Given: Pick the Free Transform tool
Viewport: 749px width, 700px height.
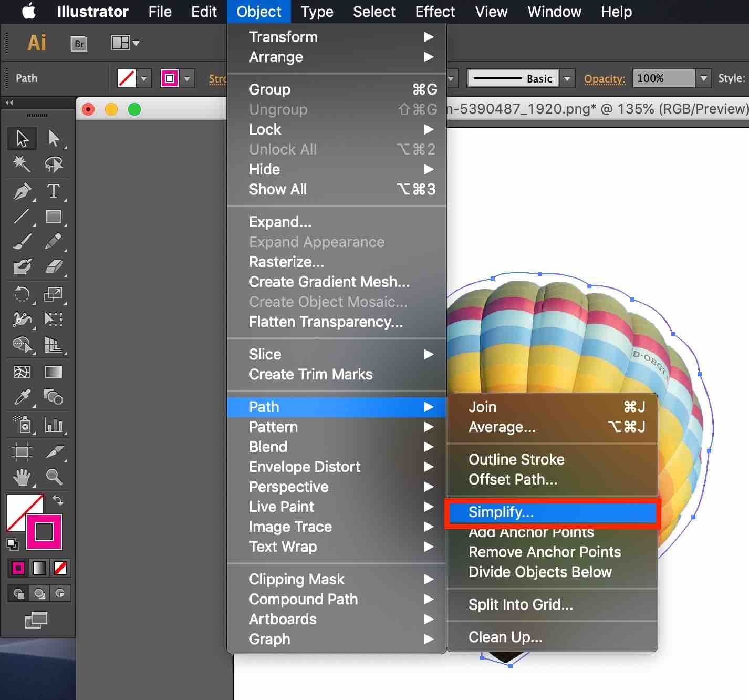Looking at the screenshot, I should tap(54, 319).
